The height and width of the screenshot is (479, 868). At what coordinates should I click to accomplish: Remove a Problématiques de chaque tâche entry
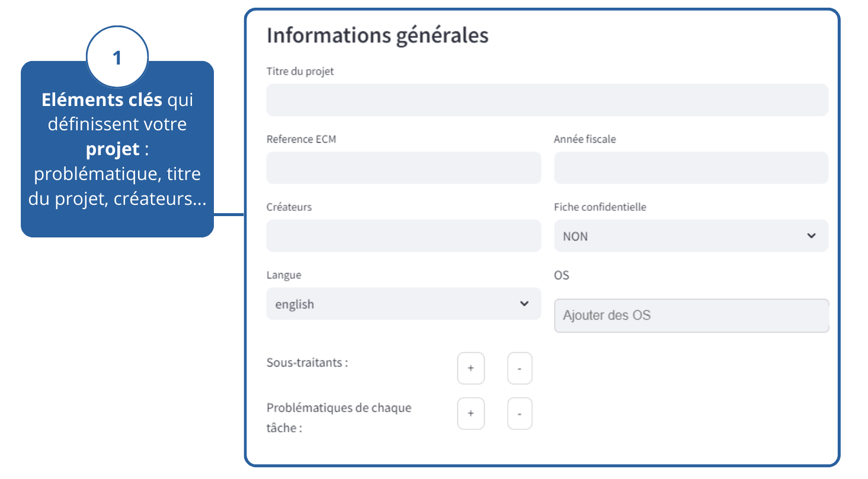tap(520, 413)
